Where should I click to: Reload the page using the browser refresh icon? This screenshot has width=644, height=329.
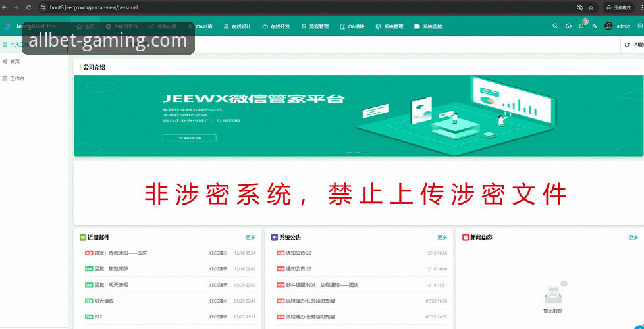point(28,7)
